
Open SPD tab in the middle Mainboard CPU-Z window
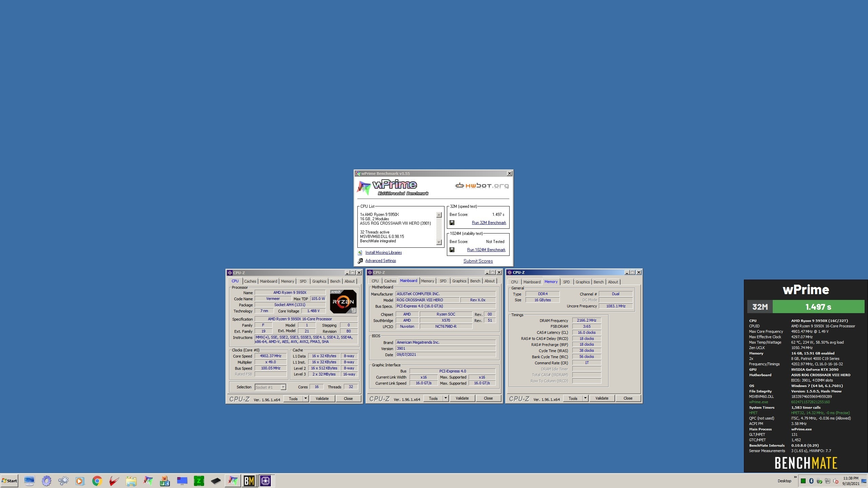tap(443, 281)
